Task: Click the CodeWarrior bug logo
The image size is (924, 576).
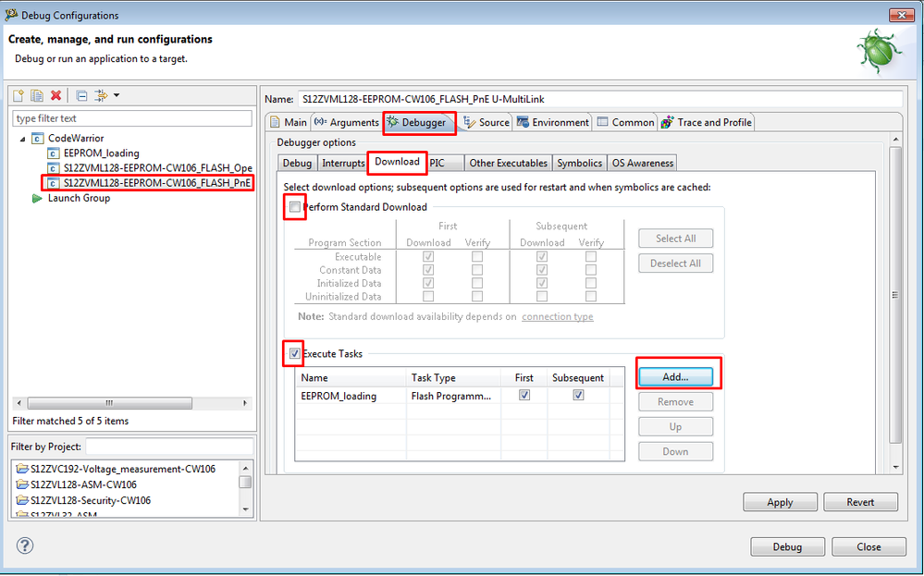Action: pos(880,51)
